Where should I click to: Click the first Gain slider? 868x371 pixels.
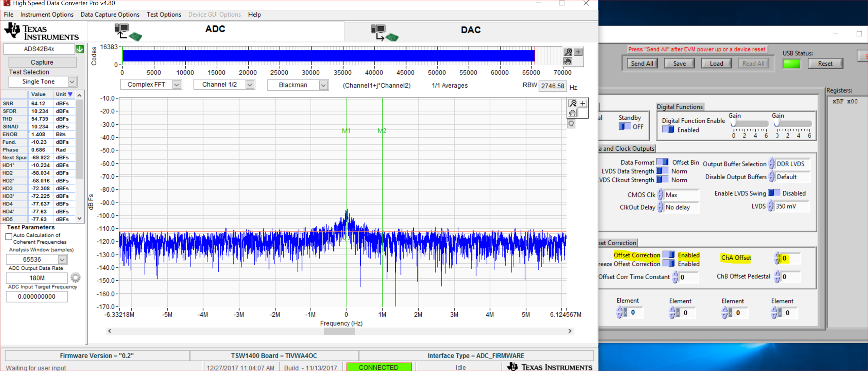tap(750, 124)
